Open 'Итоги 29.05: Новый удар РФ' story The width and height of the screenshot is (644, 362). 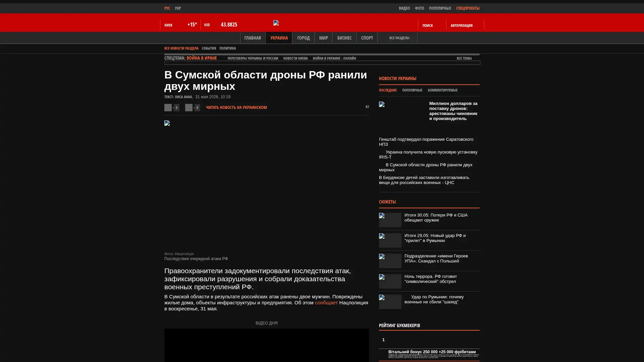coord(435,238)
